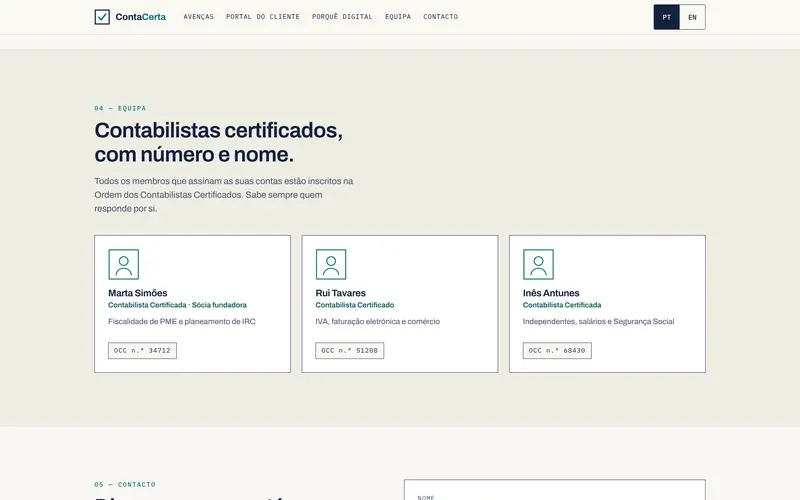Switch language to PT
This screenshot has height=500, width=800.
coord(666,17)
